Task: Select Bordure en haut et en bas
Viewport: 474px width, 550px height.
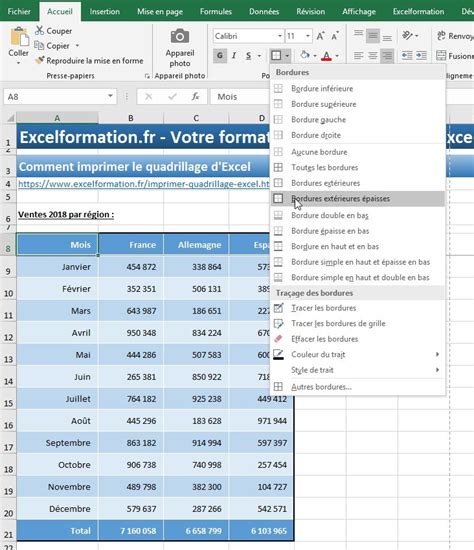Action: [358, 246]
